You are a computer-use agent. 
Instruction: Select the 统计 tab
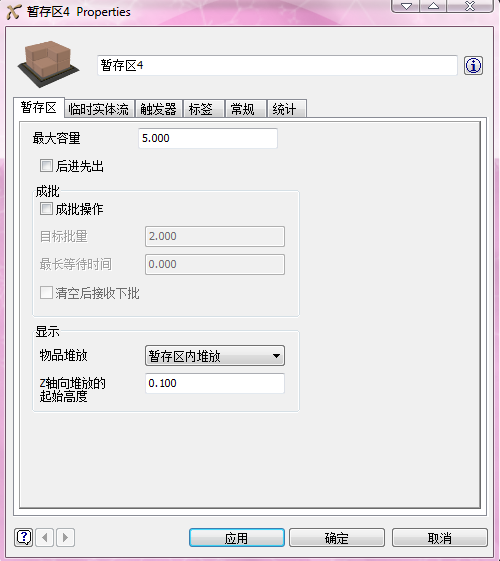coord(286,109)
